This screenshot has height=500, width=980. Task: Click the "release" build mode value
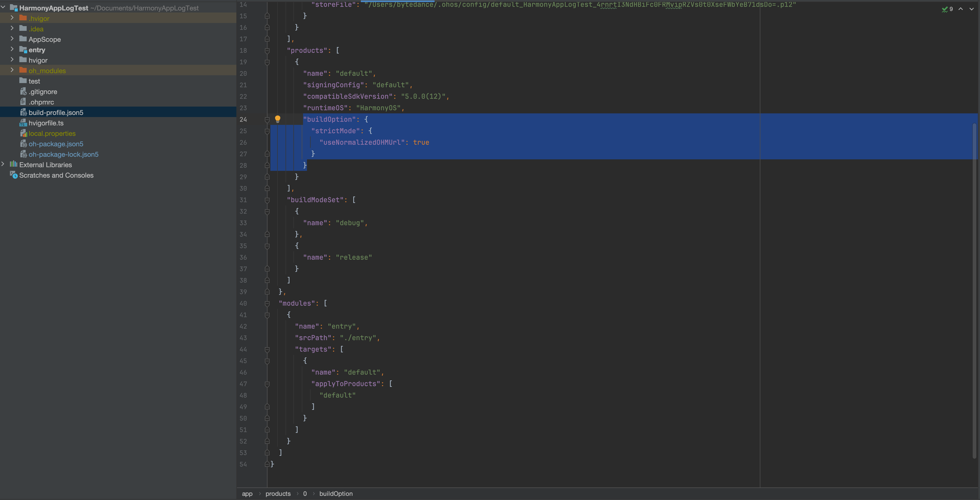click(x=354, y=257)
